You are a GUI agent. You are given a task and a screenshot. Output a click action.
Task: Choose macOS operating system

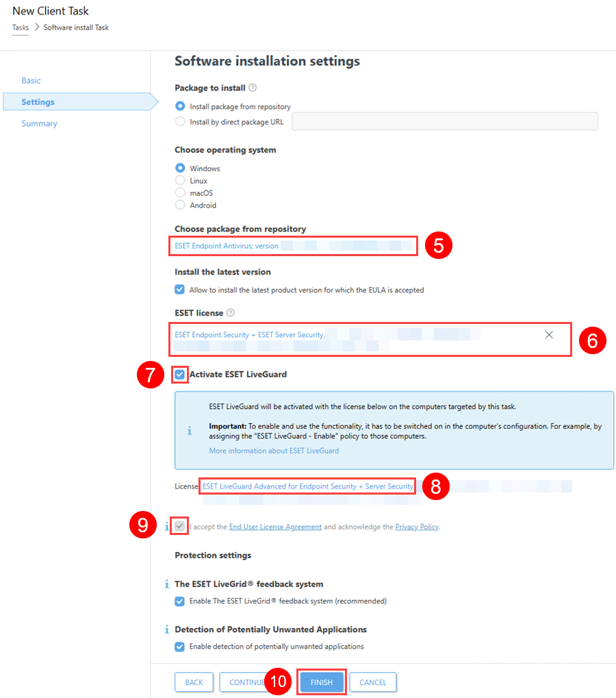(x=180, y=192)
